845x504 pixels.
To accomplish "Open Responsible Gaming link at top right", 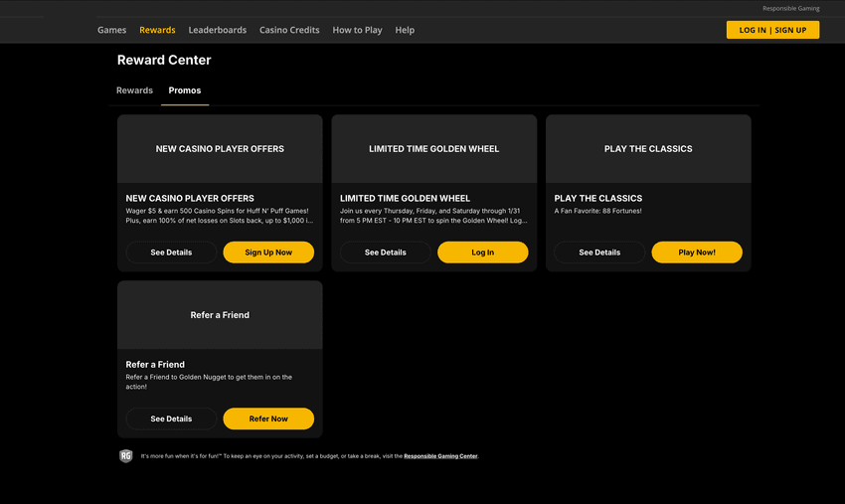I will click(790, 8).
